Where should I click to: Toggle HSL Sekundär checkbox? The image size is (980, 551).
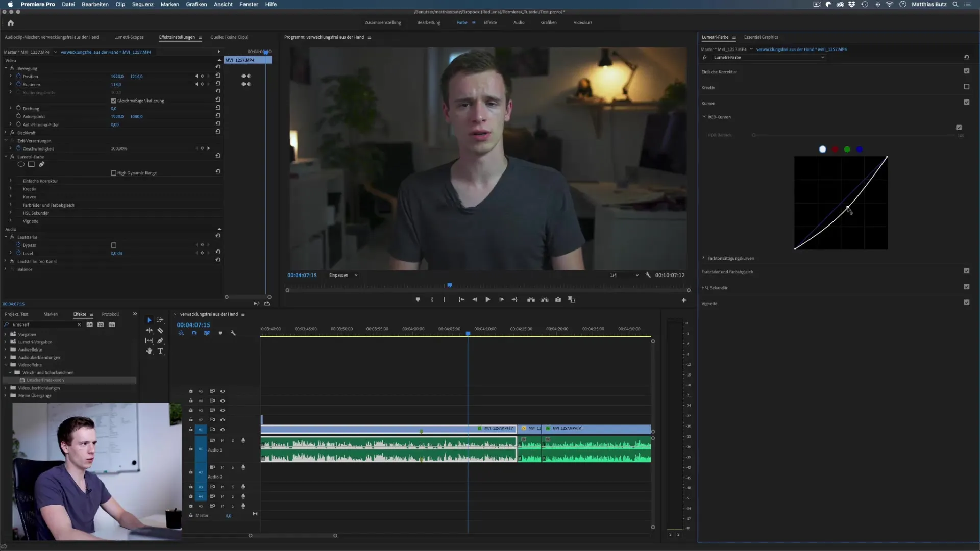pyautogui.click(x=966, y=287)
